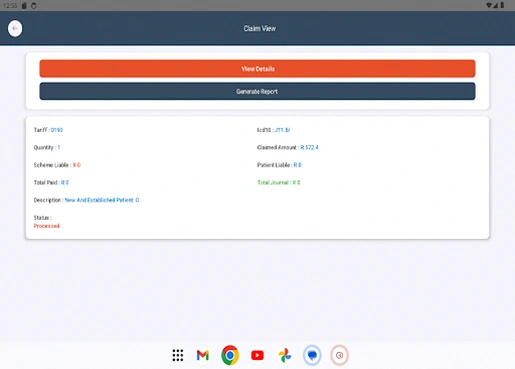515x369 pixels.
Task: Tap the battery status icon
Action: (x=502, y=5)
